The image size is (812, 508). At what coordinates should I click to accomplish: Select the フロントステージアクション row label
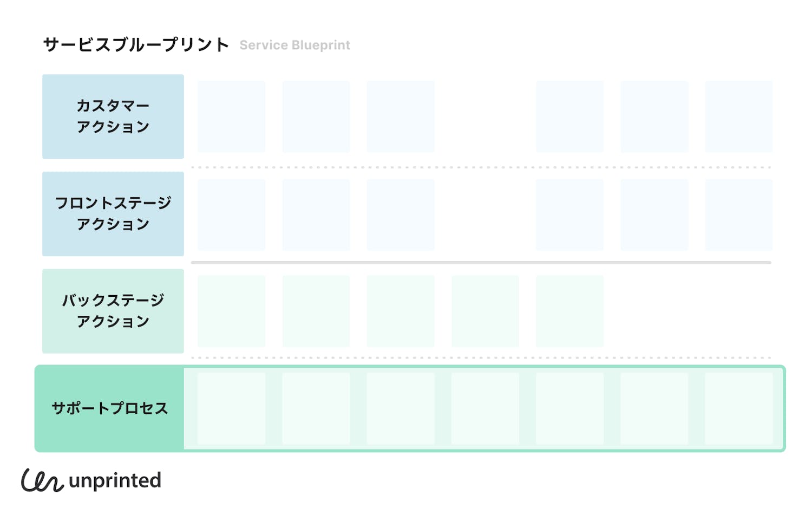(113, 214)
